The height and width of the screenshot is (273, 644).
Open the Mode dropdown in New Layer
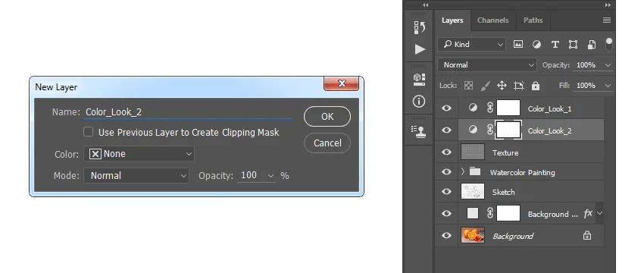(x=136, y=176)
